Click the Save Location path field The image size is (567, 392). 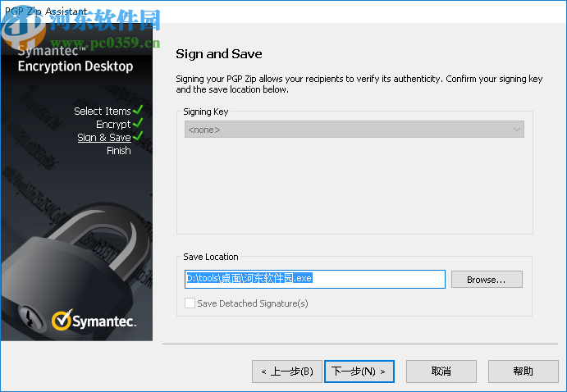pyautogui.click(x=314, y=279)
